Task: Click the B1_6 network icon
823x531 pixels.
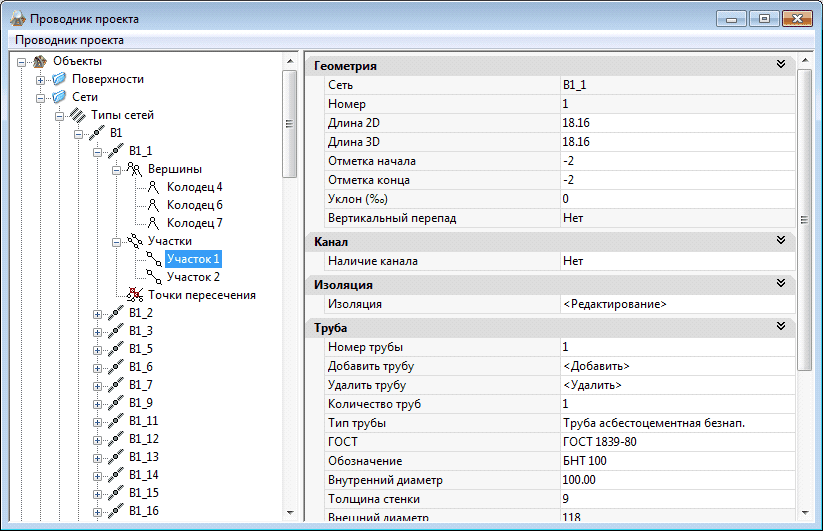Action: click(x=116, y=367)
